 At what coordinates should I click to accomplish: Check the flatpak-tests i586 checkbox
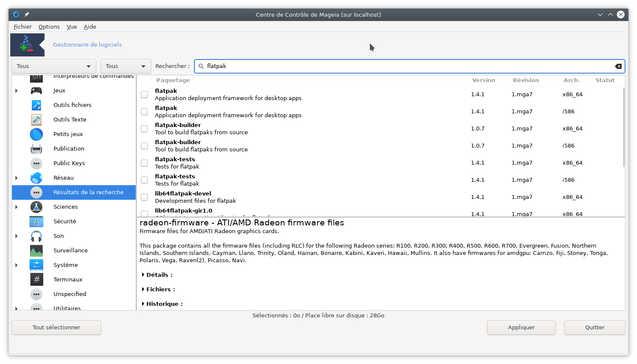144,180
